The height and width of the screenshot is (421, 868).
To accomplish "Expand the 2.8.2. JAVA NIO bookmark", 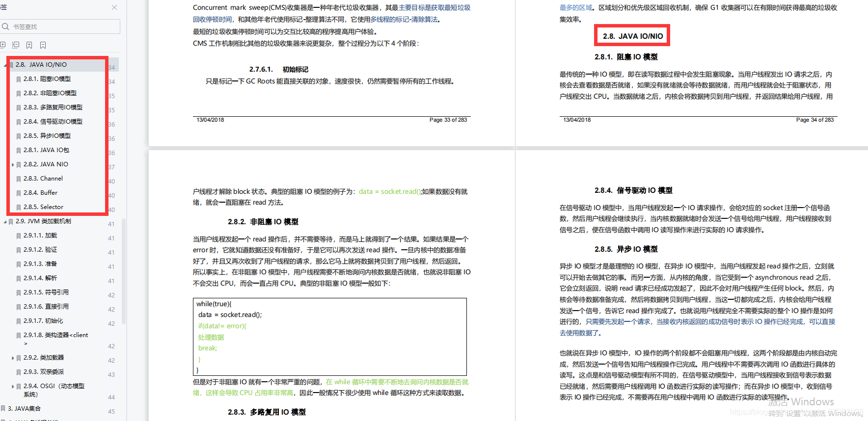I will tap(13, 165).
